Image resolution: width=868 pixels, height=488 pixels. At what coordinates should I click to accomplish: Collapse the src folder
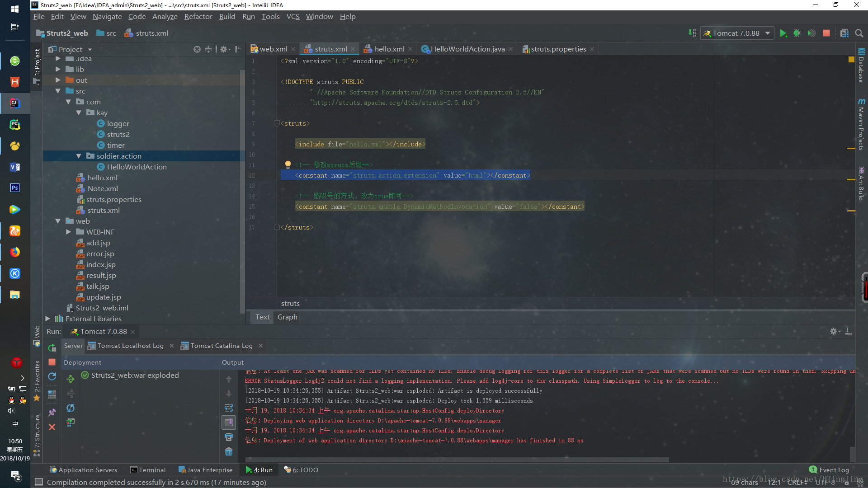(58, 91)
